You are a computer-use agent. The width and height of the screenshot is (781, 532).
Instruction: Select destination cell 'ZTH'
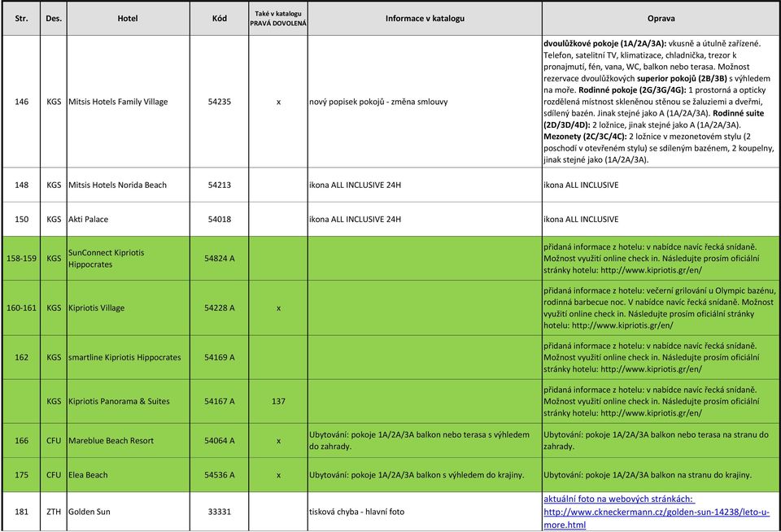[54, 512]
